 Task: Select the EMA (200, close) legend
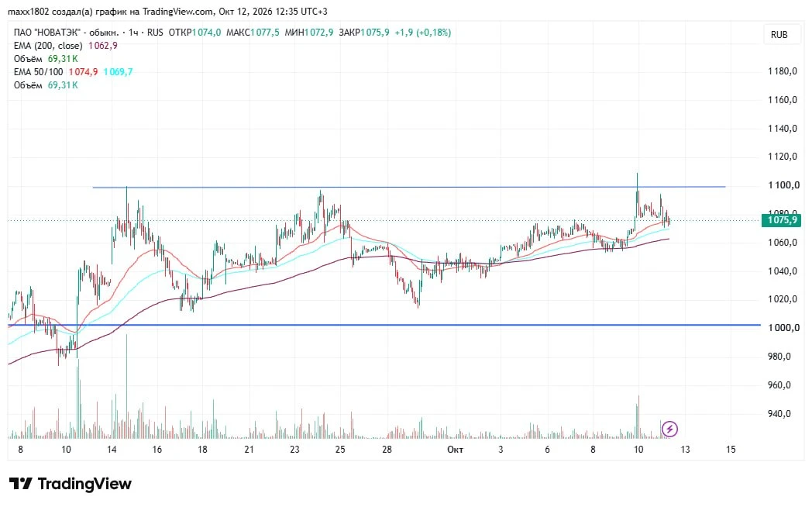pyautogui.click(x=48, y=46)
